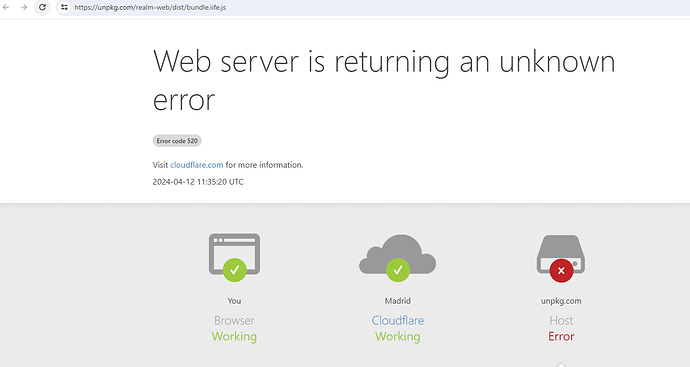Click the unpkg.com URL in address bar
This screenshot has width=690, height=367.
(x=150, y=7)
